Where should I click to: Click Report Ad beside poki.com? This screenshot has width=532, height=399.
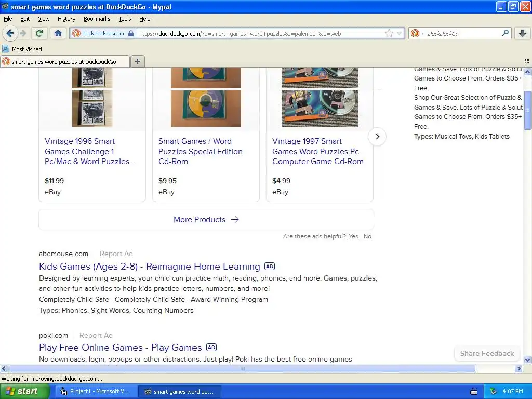coord(96,335)
